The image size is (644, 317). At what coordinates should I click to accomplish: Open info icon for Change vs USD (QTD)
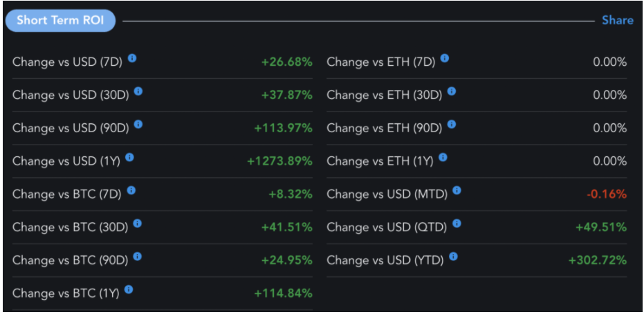tap(457, 224)
